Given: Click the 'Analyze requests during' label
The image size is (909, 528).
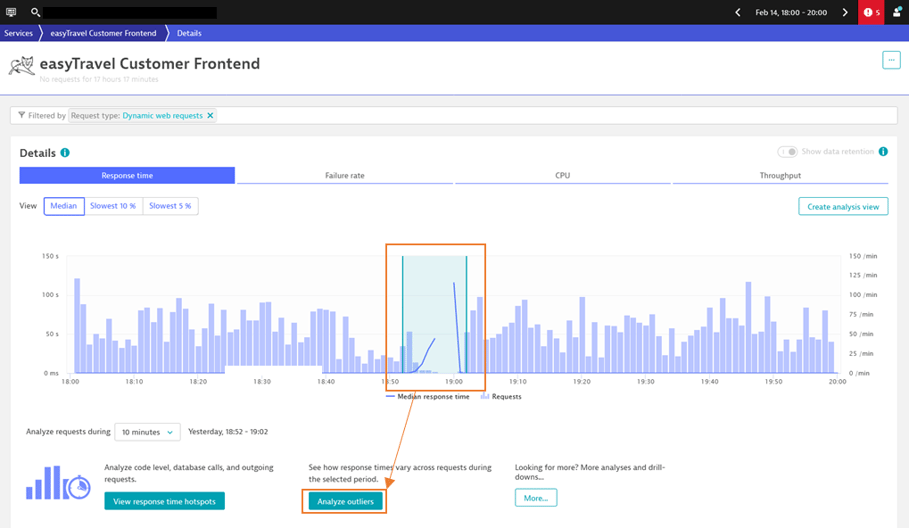Looking at the screenshot, I should pos(68,432).
